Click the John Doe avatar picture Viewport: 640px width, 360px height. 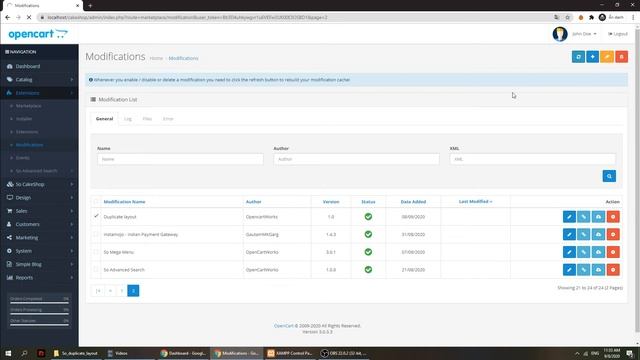(560, 34)
